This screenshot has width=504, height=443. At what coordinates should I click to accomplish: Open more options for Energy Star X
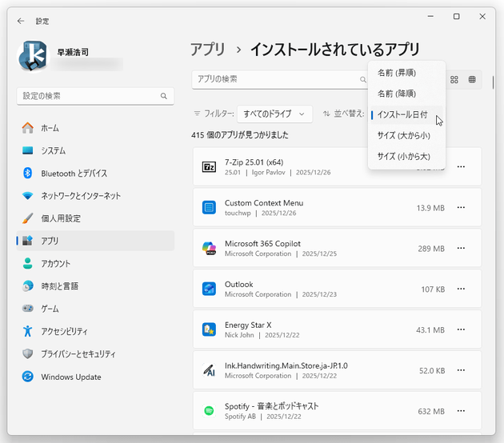click(x=461, y=329)
